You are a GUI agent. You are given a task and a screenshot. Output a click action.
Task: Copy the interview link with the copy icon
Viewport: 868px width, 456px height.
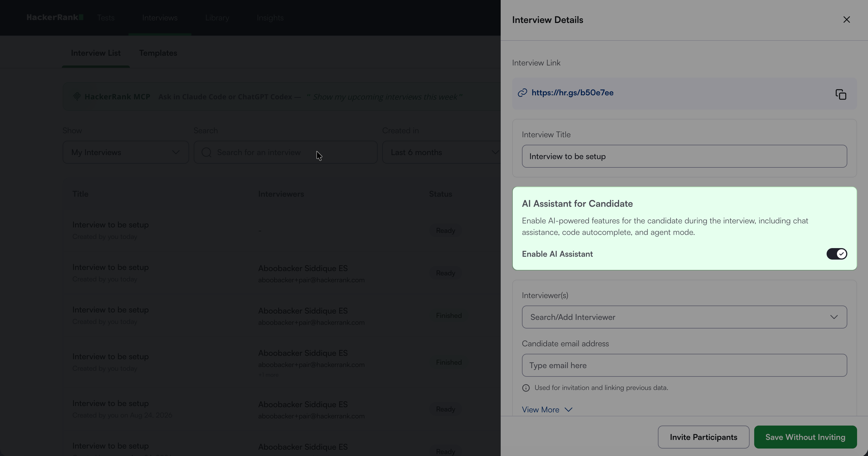tap(841, 94)
